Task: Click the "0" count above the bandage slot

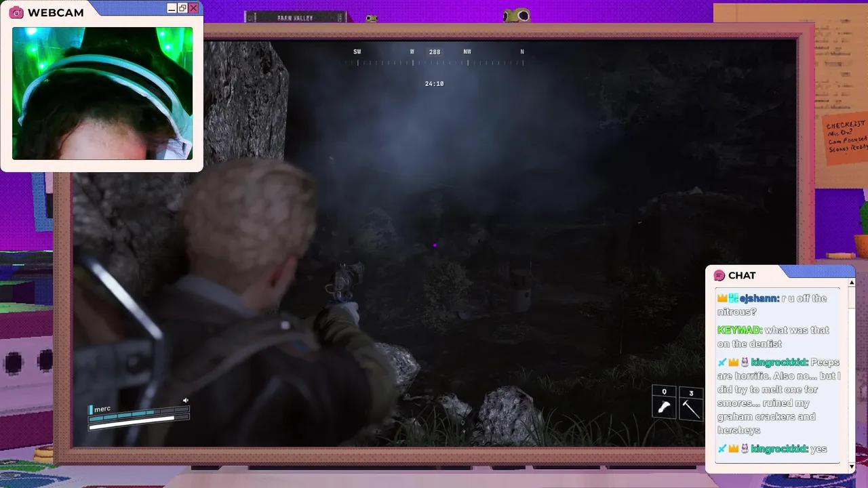Action: 664,392
